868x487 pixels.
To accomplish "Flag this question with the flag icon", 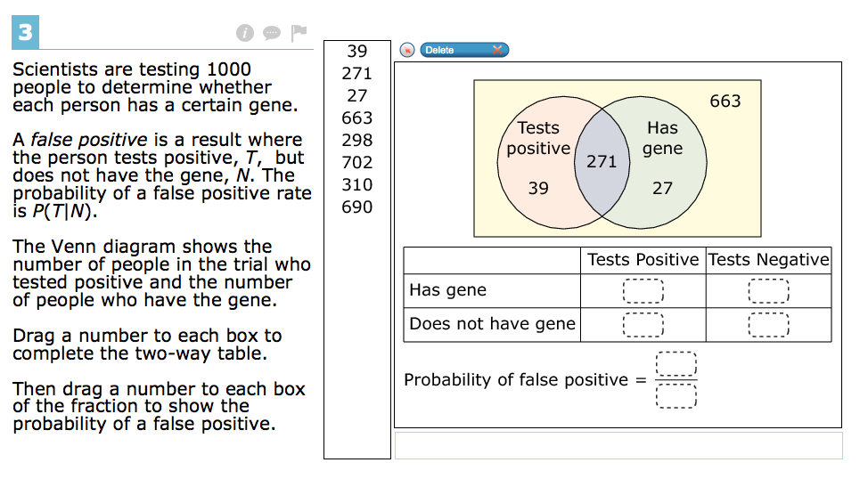I will [299, 33].
